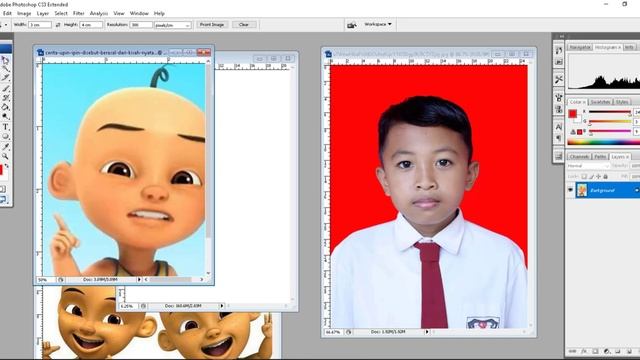640x360 pixels.
Task: Select the Zoom tool in toolbox
Action: tap(5, 156)
